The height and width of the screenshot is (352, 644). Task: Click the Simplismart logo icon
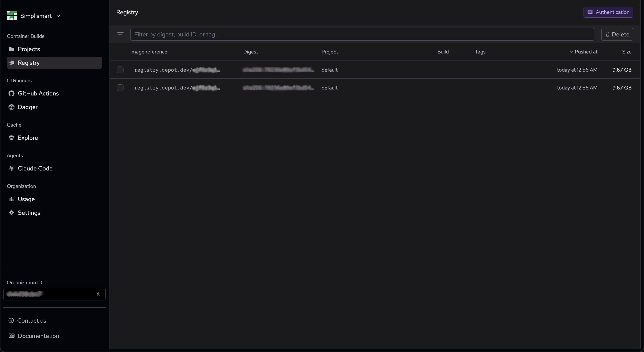point(11,15)
